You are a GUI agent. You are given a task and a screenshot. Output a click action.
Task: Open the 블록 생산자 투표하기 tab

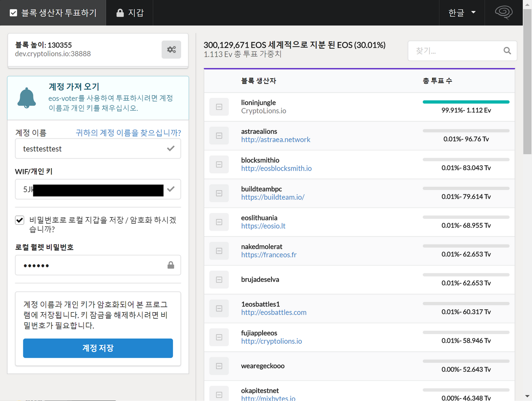pos(53,13)
